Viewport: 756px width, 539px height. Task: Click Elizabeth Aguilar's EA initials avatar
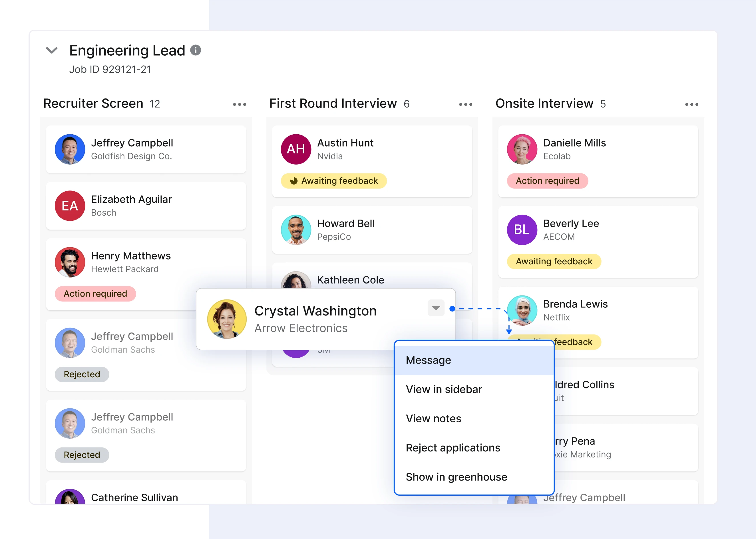[x=70, y=206]
